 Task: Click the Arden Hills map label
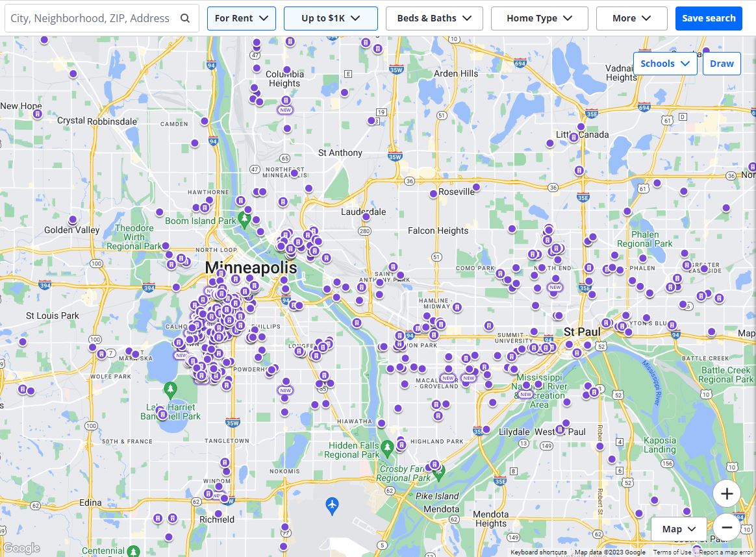point(456,73)
